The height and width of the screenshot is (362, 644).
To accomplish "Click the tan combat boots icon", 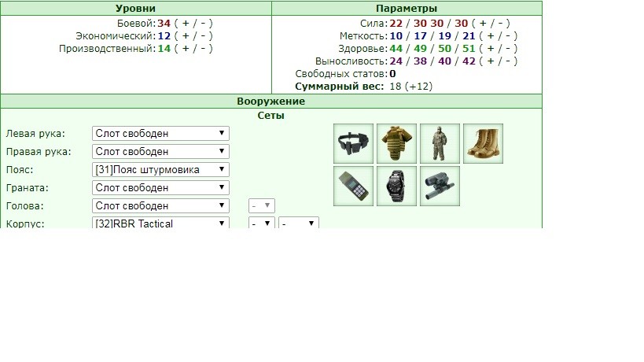I will [x=483, y=143].
